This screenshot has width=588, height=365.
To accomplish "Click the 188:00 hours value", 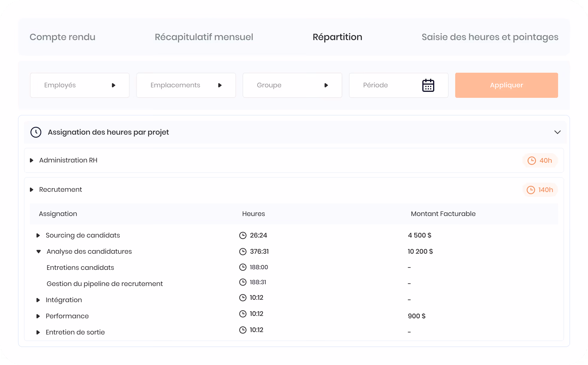I will 259,267.
